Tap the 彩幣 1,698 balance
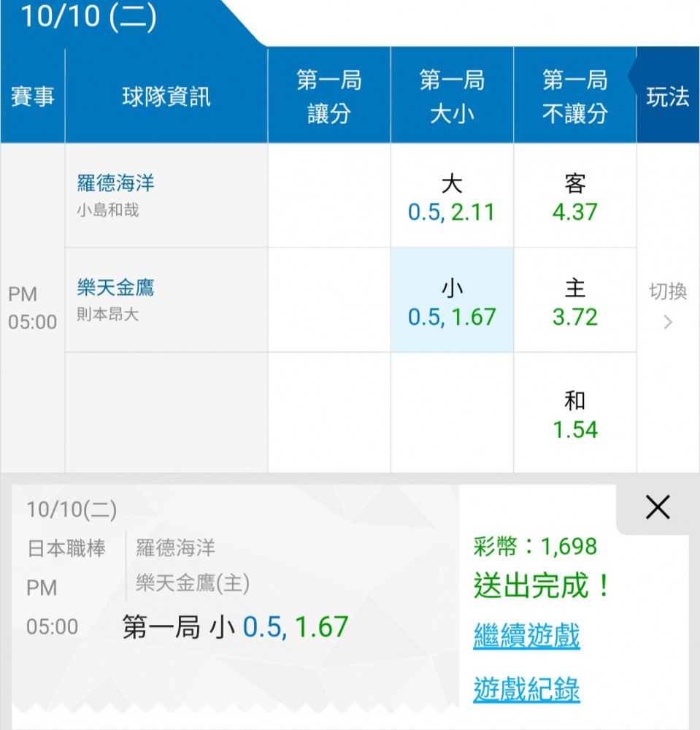Screen dimensions: 700x730 click(x=535, y=546)
